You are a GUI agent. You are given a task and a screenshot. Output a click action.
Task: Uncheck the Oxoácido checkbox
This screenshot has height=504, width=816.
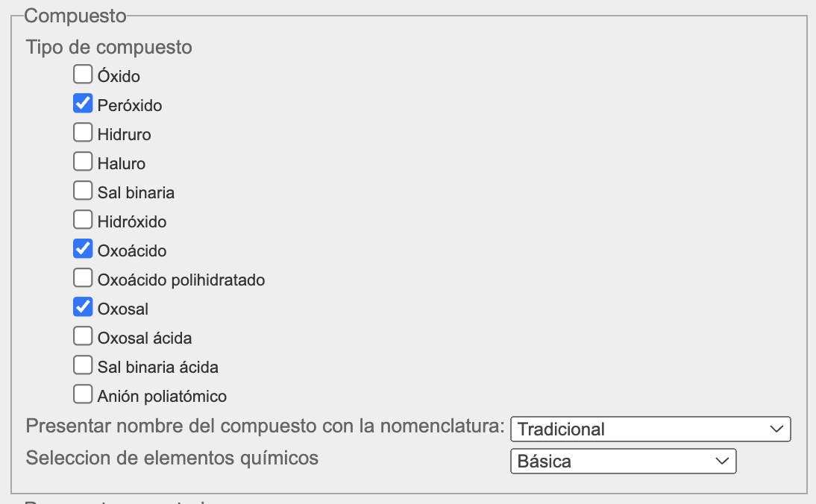point(83,249)
